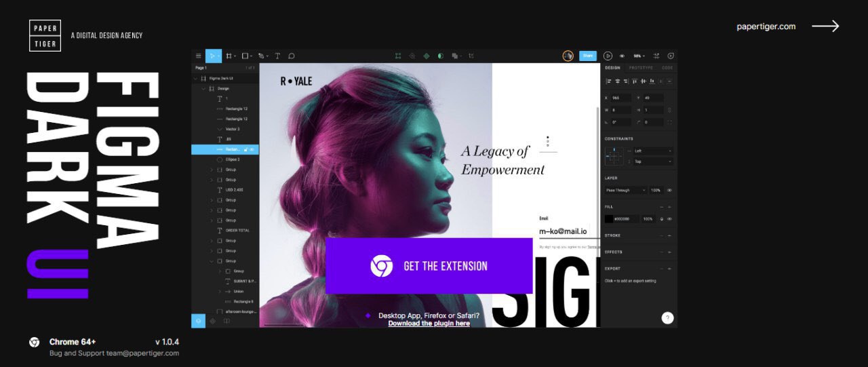Click the user avatar in toolbar
868x367 pixels.
pos(568,56)
